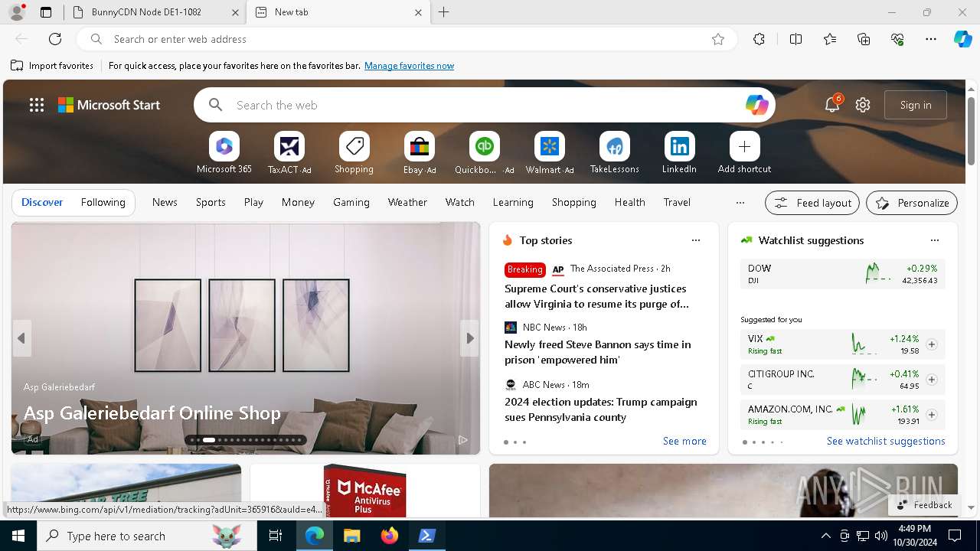The width and height of the screenshot is (980, 551).
Task: Open Browser essentials heart icon
Action: [897, 39]
